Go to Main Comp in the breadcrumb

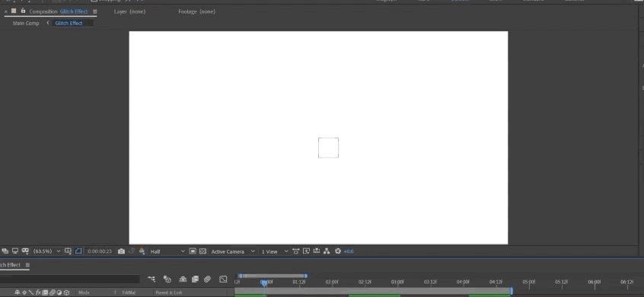[x=26, y=23]
